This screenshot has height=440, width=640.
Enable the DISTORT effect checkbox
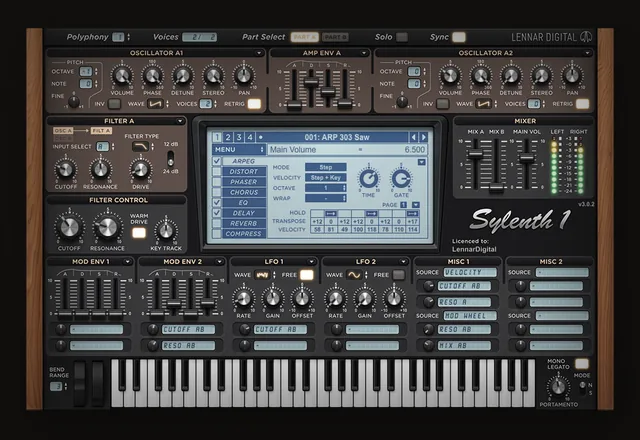[x=217, y=171]
